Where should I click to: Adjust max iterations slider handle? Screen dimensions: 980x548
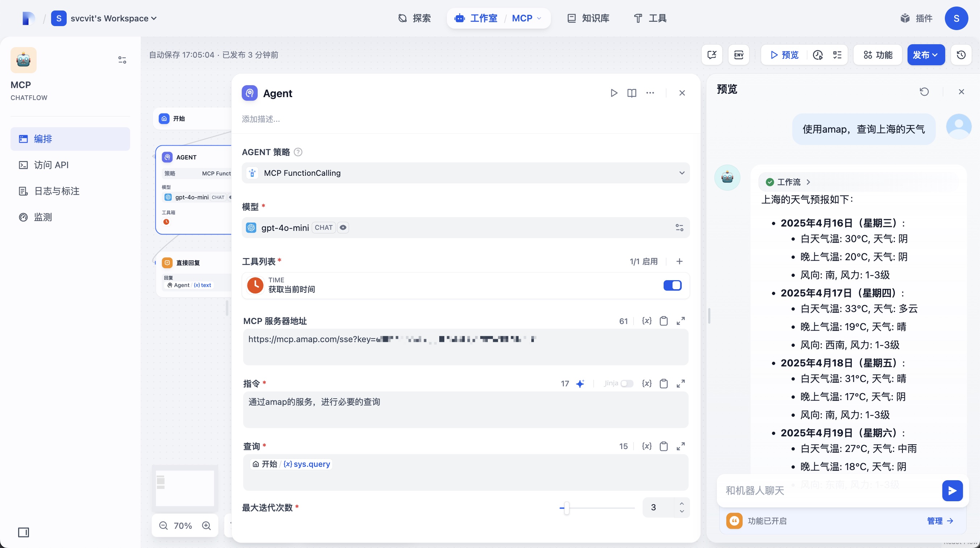[x=566, y=508]
